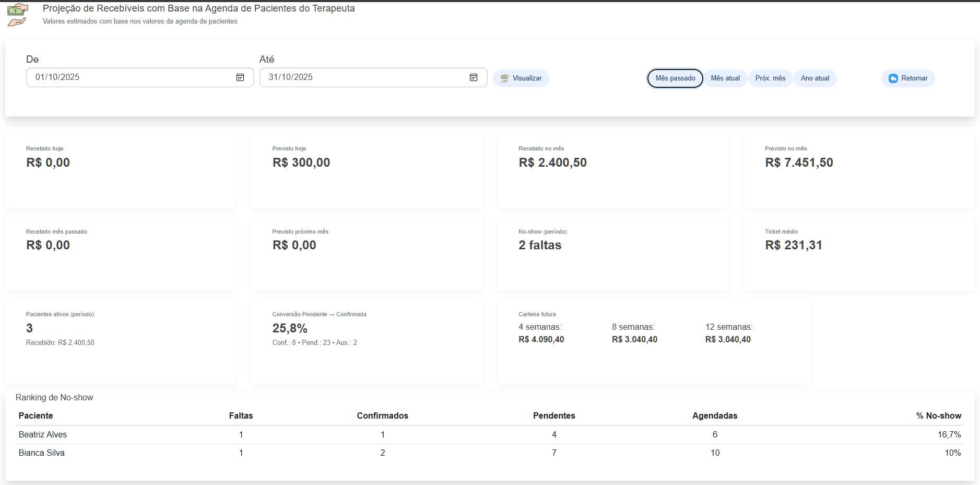Image resolution: width=980 pixels, height=485 pixels.
Task: Select the "Mês passado" period tab
Action: 675,78
